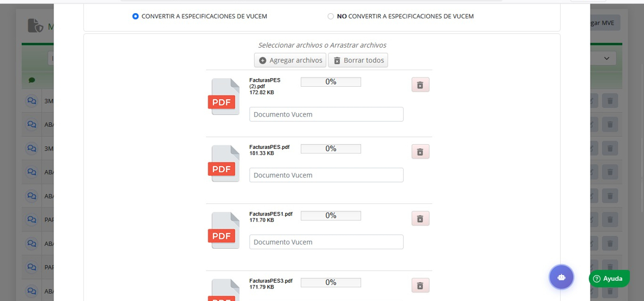Click Documento Vucem input for FacturasPES1.pdf
The width and height of the screenshot is (644, 301).
[326, 242]
